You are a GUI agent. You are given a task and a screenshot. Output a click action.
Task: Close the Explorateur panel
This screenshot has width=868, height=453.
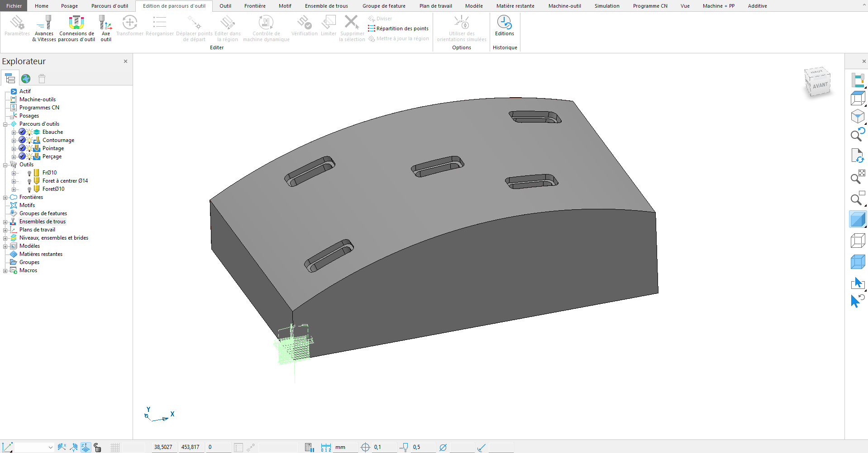126,61
